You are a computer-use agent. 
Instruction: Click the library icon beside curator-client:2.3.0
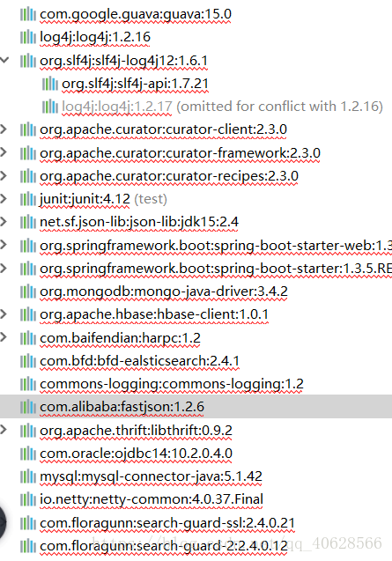point(28,129)
